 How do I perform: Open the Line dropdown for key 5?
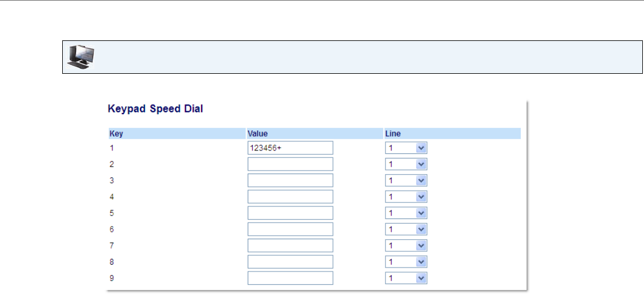coord(406,213)
